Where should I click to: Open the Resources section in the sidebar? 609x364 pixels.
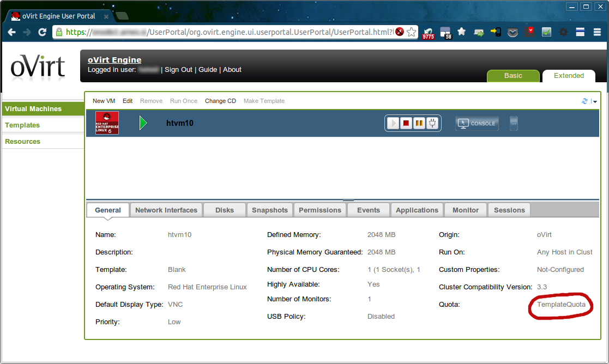tap(22, 141)
